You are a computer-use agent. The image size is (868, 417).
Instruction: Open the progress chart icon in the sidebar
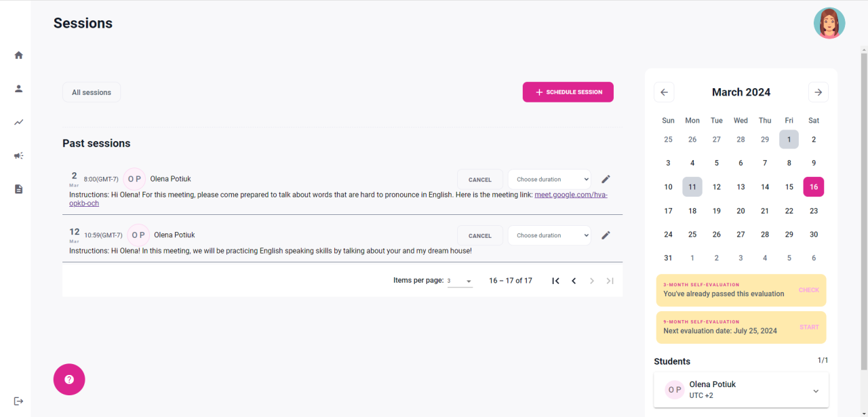click(x=19, y=122)
